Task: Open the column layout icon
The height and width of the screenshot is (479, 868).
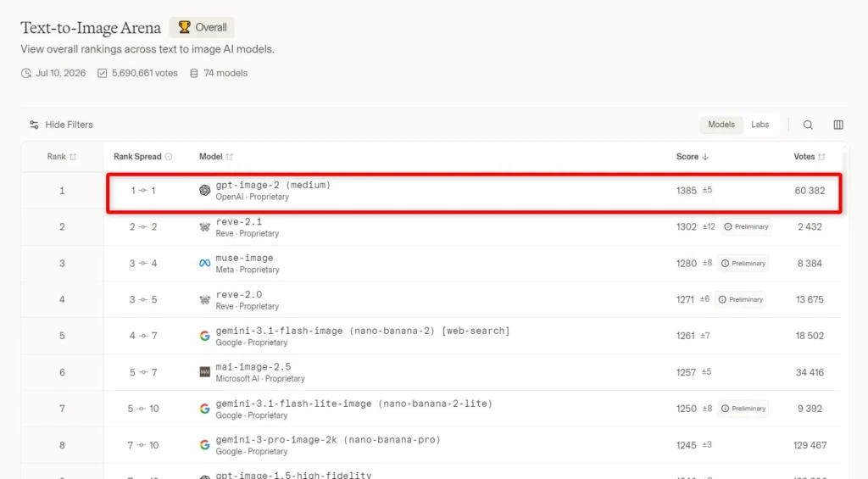Action: [x=838, y=125]
